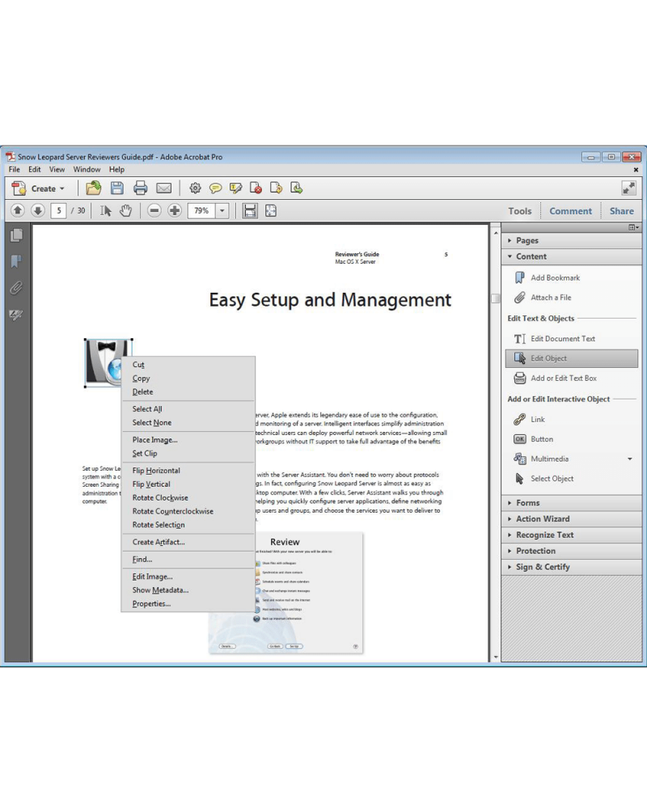Expand the Forms panel section
647x812 pixels.
(571, 503)
